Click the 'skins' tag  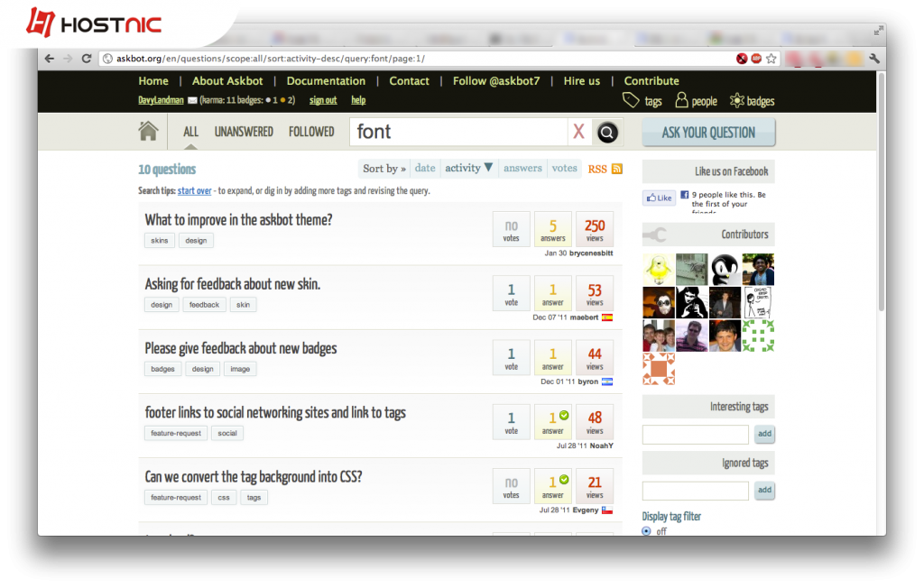[x=159, y=241]
